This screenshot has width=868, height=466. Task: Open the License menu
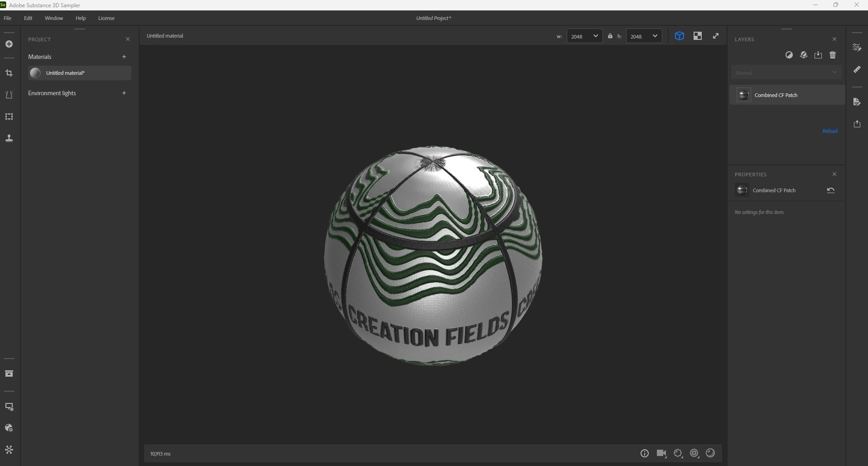tap(106, 18)
